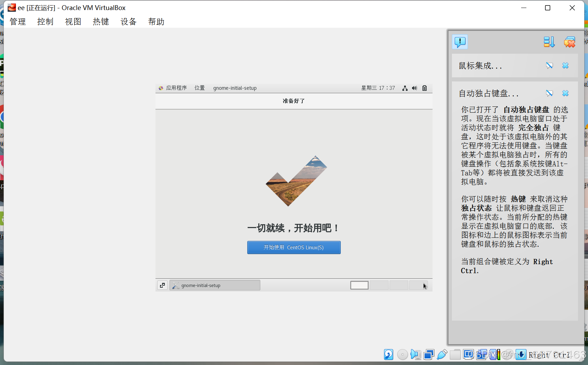
Task: Click the 一切就续，开始用吧！ heading
Action: pyautogui.click(x=294, y=228)
